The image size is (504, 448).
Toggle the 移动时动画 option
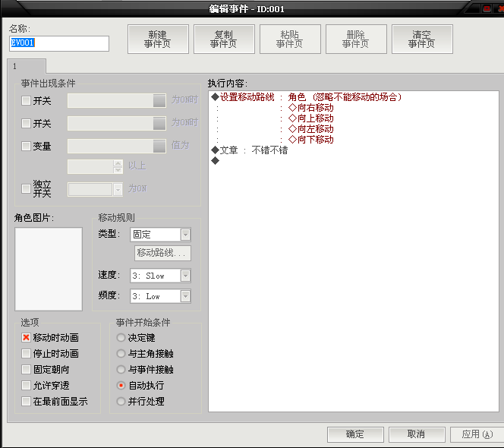point(26,337)
